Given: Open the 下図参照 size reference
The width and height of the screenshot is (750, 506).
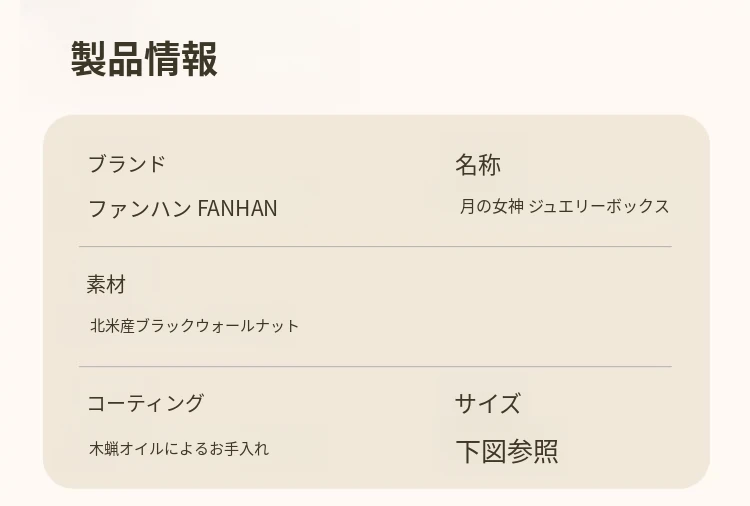Looking at the screenshot, I should coord(506,451).
